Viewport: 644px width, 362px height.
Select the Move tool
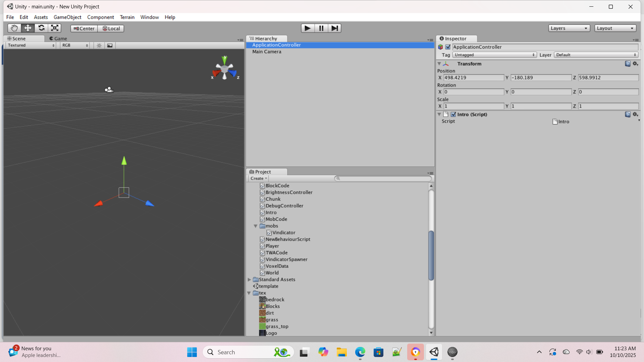[x=28, y=28]
